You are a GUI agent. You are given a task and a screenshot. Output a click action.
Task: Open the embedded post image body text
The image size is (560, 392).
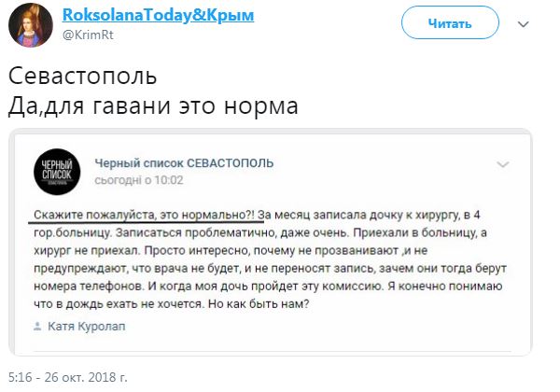click(x=270, y=259)
